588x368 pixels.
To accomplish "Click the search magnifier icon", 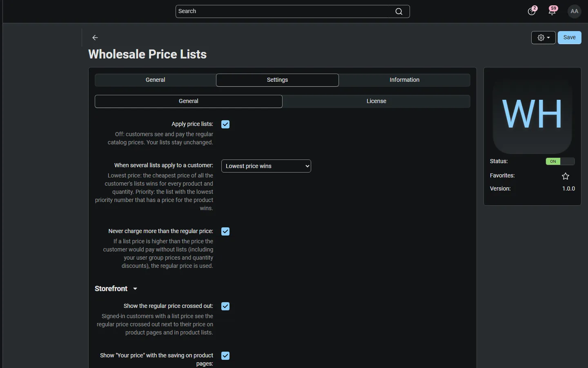I will (x=399, y=11).
